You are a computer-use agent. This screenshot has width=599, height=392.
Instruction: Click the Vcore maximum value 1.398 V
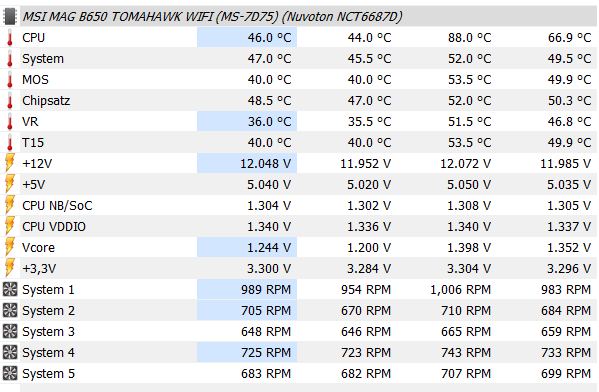469,248
